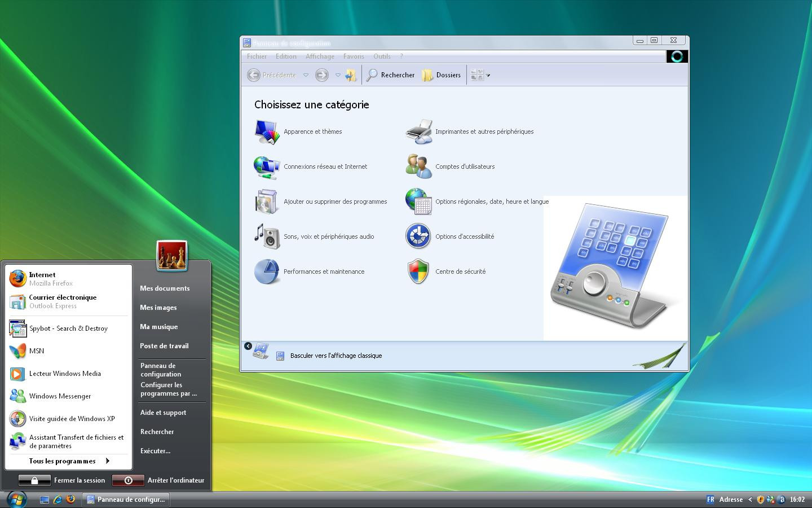The width and height of the screenshot is (812, 508).
Task: Open Connexions réseau et Internet icon
Action: coord(267,167)
